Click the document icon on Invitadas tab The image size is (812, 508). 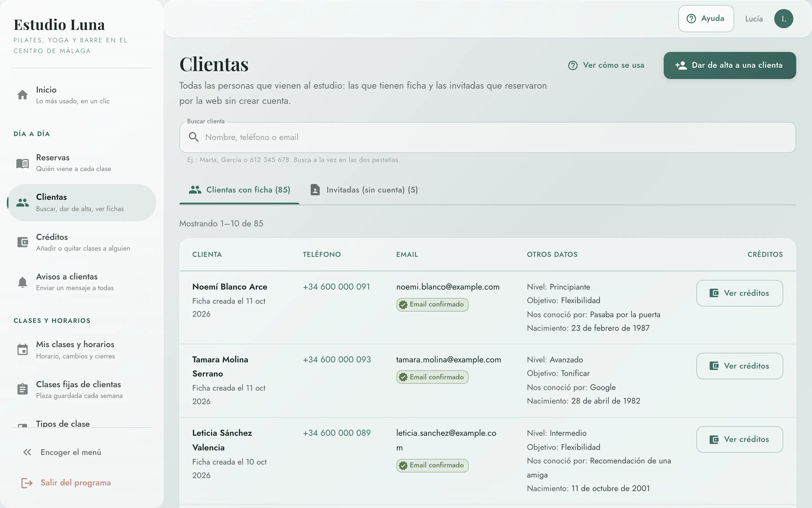pyautogui.click(x=315, y=190)
